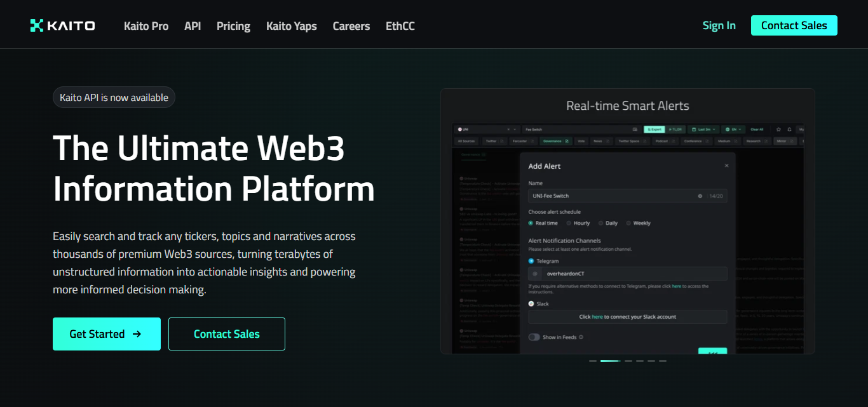This screenshot has width=868, height=407.
Task: Close the Add Alert dialog in preview
Action: pos(726,166)
